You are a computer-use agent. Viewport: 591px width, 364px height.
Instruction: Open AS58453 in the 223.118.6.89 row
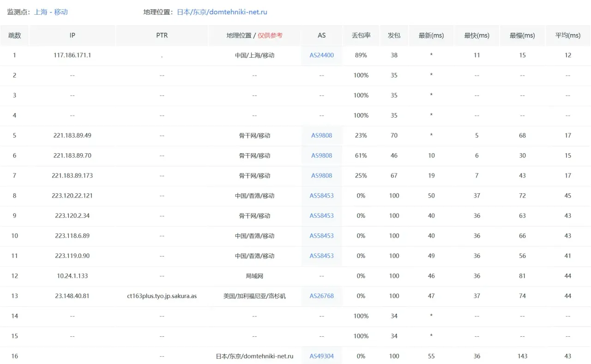tap(322, 236)
